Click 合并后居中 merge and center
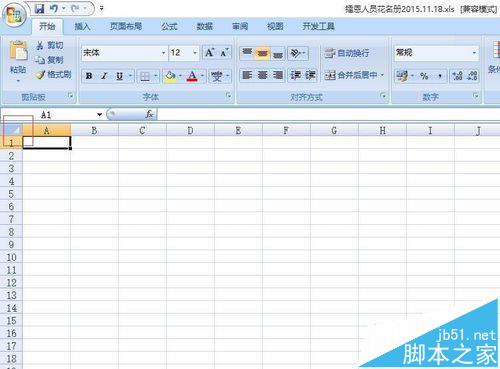 click(x=351, y=75)
